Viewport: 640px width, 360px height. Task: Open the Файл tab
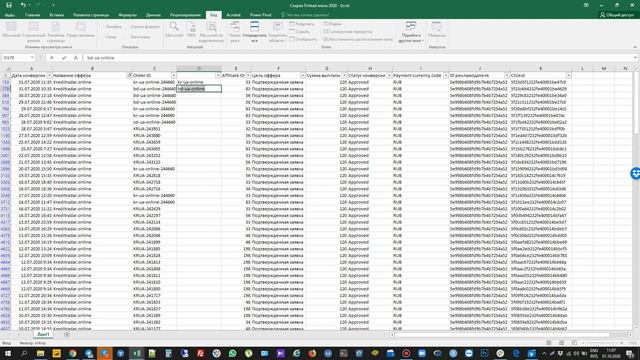(x=10, y=15)
